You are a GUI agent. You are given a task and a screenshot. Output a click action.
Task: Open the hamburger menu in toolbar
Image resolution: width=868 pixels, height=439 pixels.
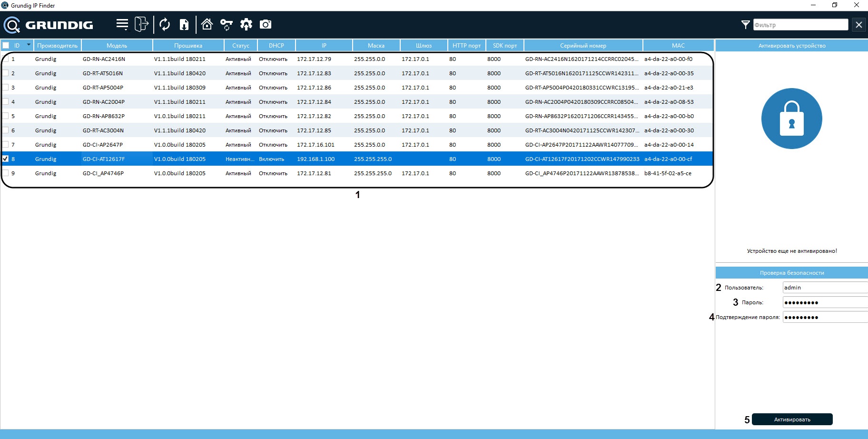click(x=122, y=24)
